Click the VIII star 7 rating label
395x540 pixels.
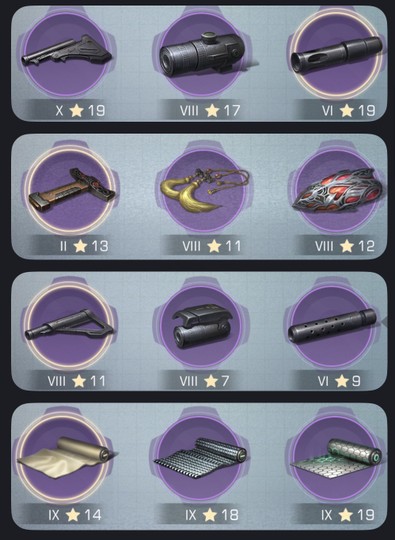204,381
